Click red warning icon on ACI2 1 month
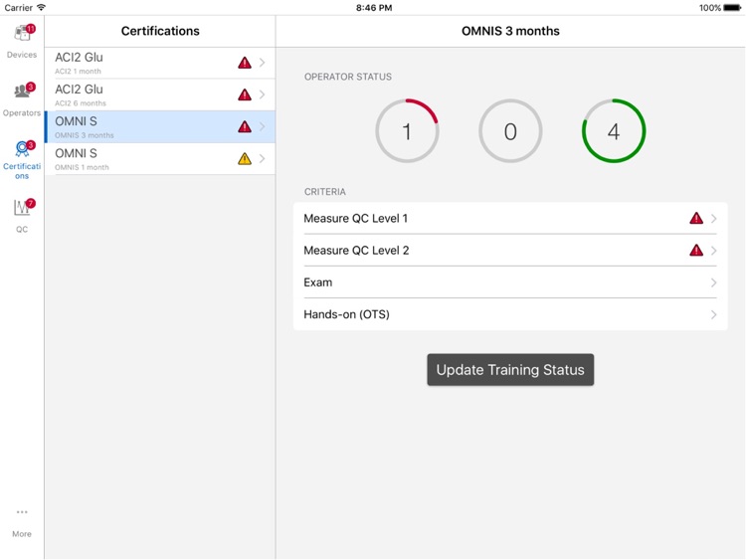 [x=245, y=63]
